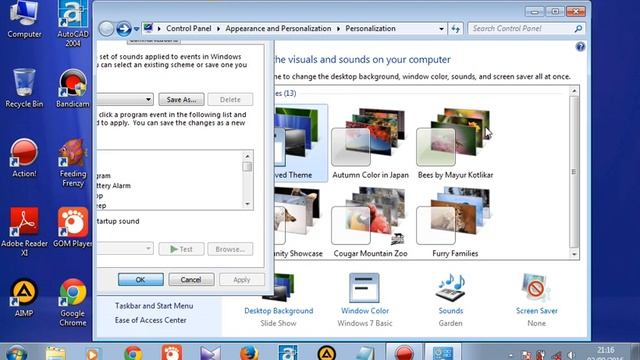Click the Browse... button

230,249
